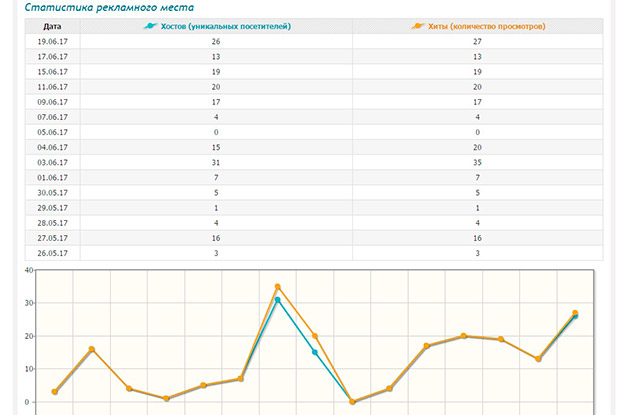630x415 pixels.
Task: Select the 19.06.17 date row
Action: pyautogui.click(x=314, y=41)
